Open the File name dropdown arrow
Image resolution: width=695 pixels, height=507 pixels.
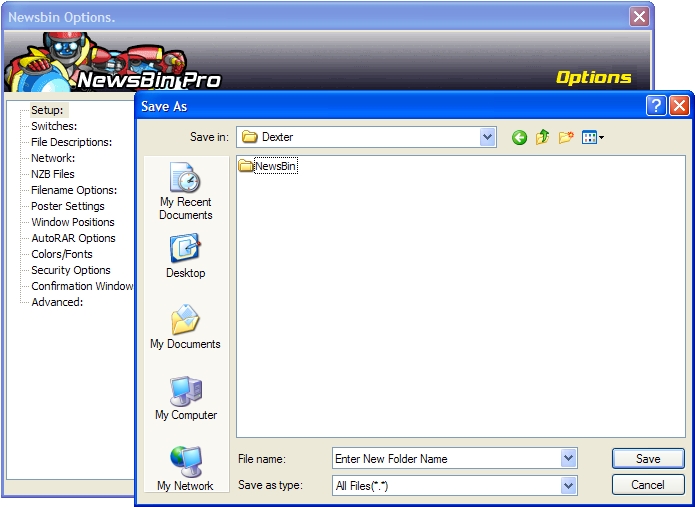(x=568, y=458)
